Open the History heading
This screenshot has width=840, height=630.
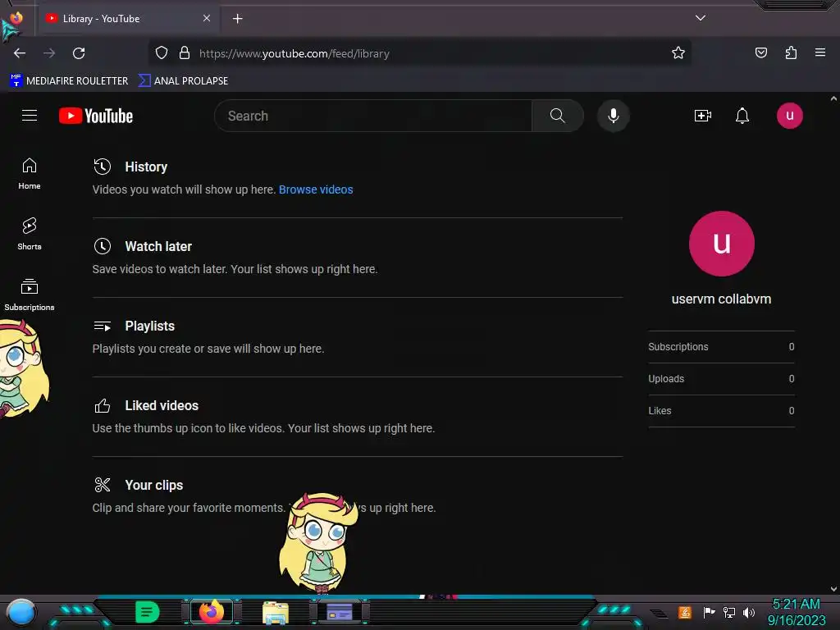pyautogui.click(x=146, y=167)
